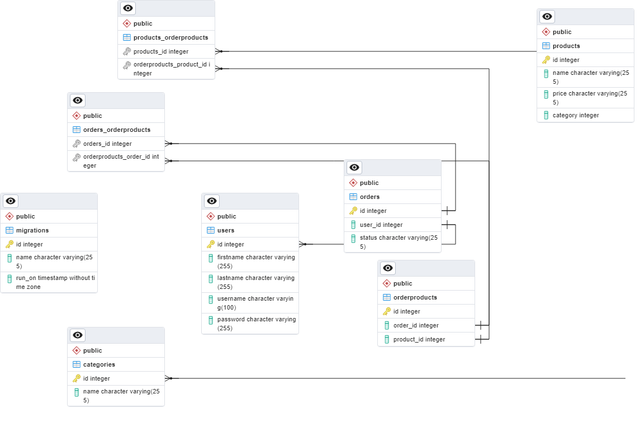Select 'product_id integer' column text

point(419,339)
